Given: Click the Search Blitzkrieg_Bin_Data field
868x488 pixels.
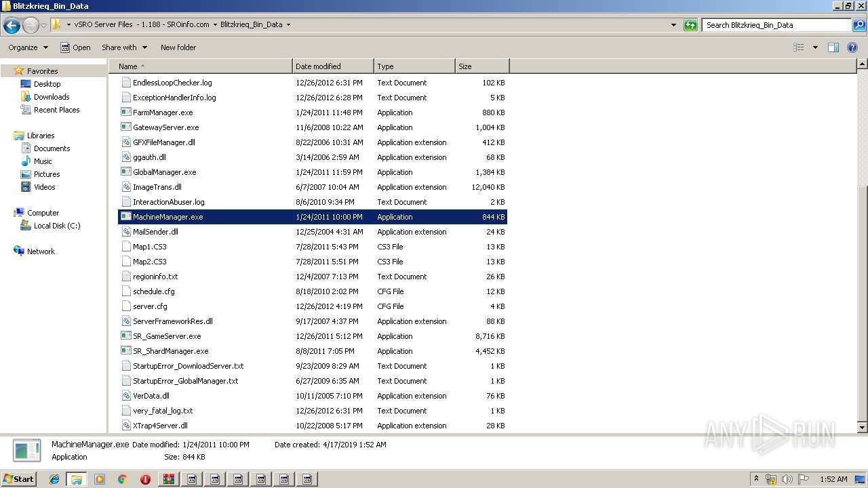Looking at the screenshot, I should [776, 25].
